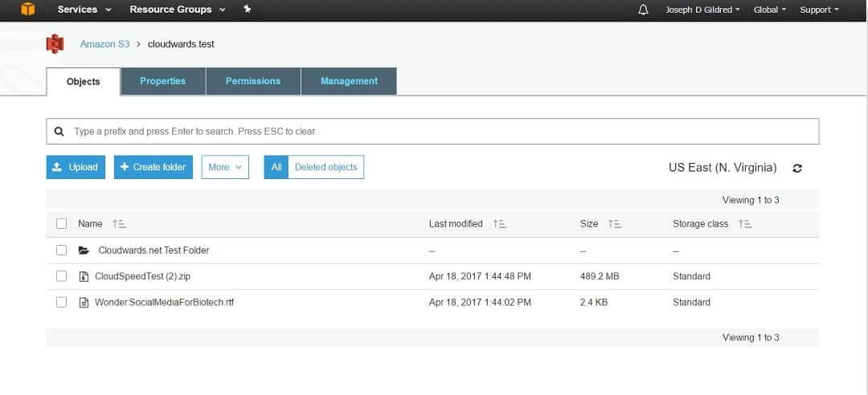Click the pin shortcut icon in navigation bar
This screenshot has width=868, height=395.
tap(247, 10)
